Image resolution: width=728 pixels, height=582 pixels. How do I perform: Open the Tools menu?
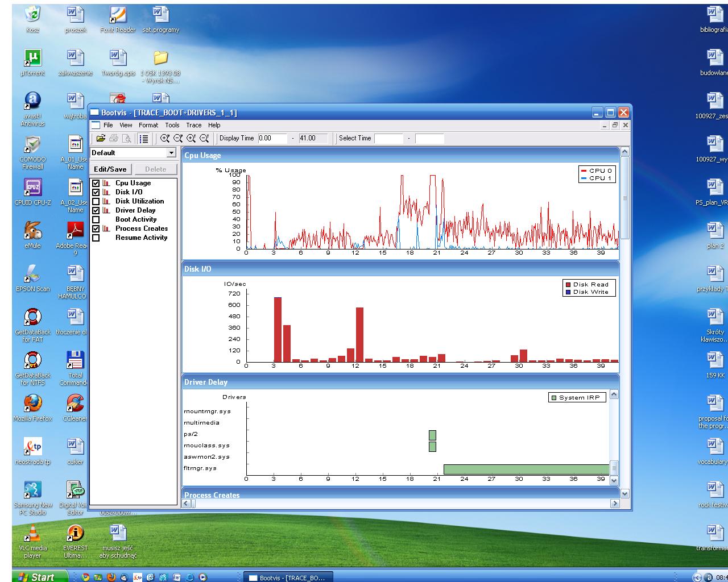tap(172, 125)
